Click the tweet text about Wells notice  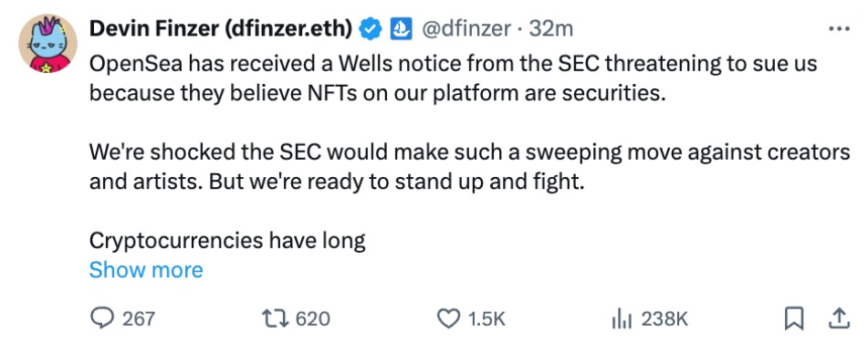(453, 78)
